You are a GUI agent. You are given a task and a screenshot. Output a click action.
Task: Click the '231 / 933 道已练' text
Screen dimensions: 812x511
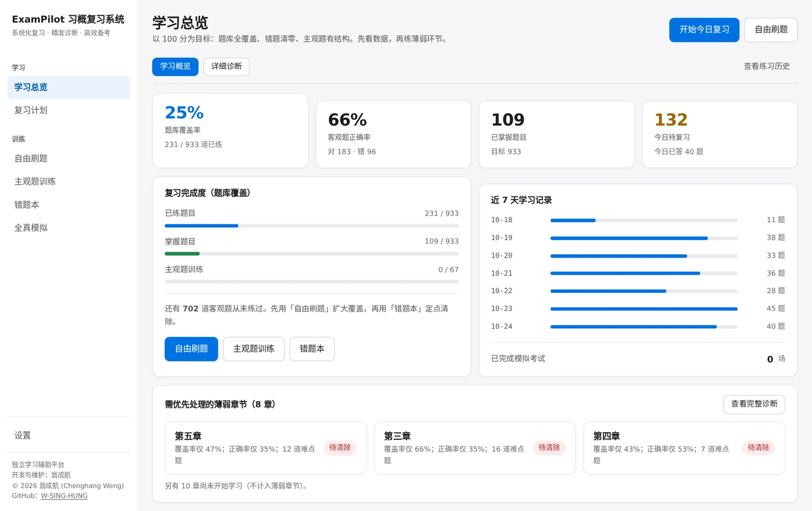click(x=193, y=144)
